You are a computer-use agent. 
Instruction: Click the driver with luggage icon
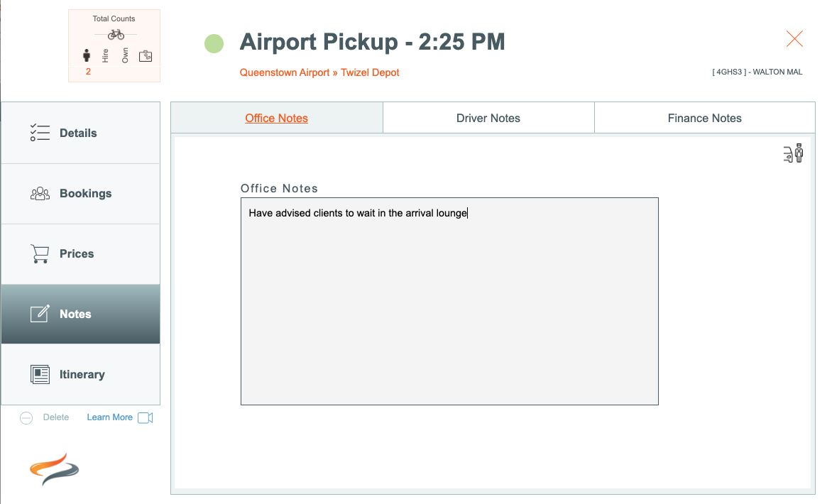[x=793, y=153]
